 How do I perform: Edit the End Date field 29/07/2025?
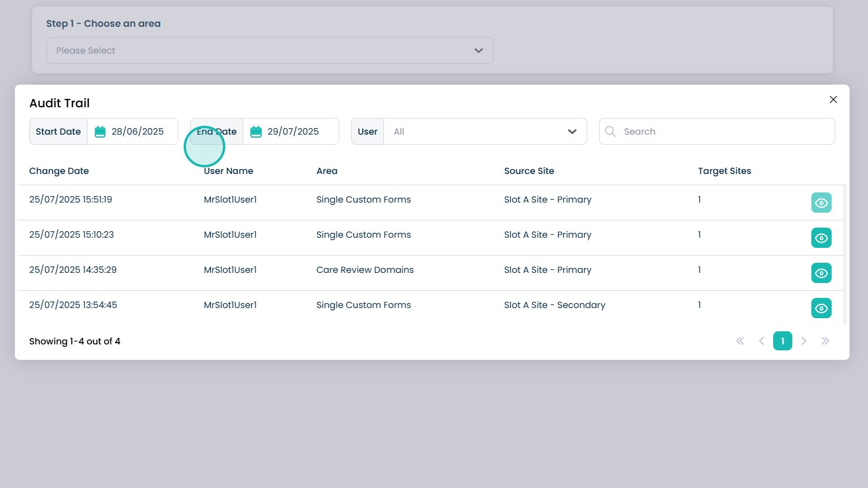[x=293, y=132]
